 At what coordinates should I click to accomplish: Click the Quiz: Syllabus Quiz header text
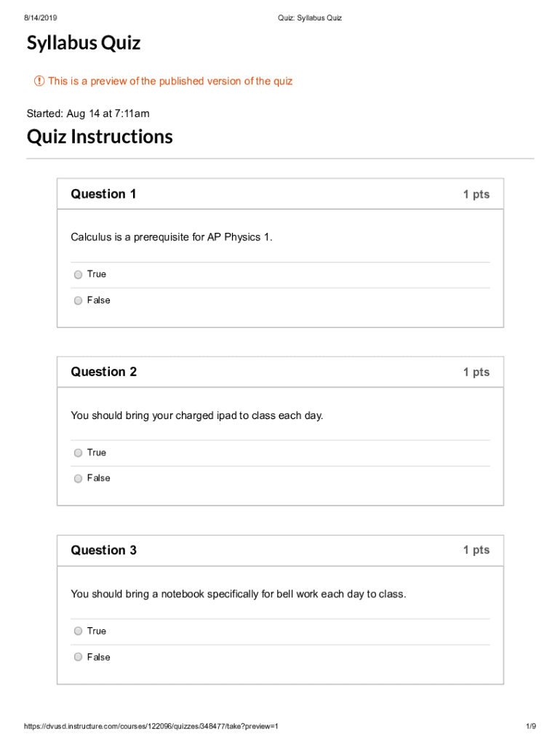point(310,17)
